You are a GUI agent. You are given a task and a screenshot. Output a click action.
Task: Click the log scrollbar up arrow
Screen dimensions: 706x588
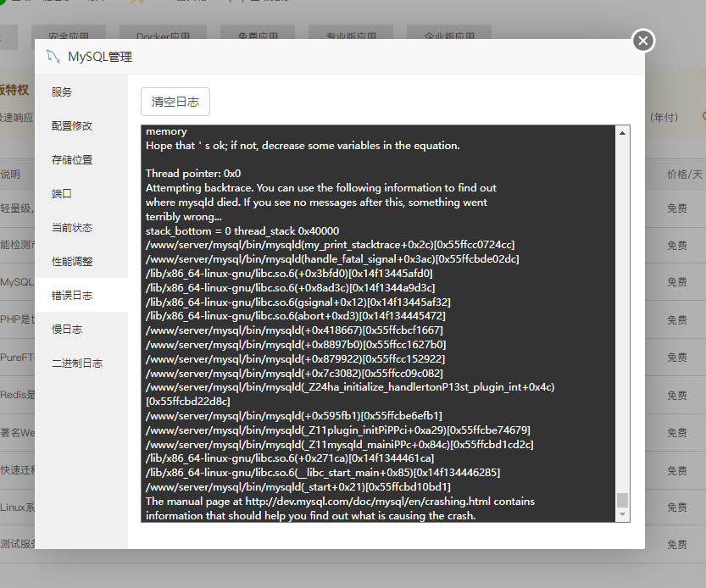click(x=622, y=133)
